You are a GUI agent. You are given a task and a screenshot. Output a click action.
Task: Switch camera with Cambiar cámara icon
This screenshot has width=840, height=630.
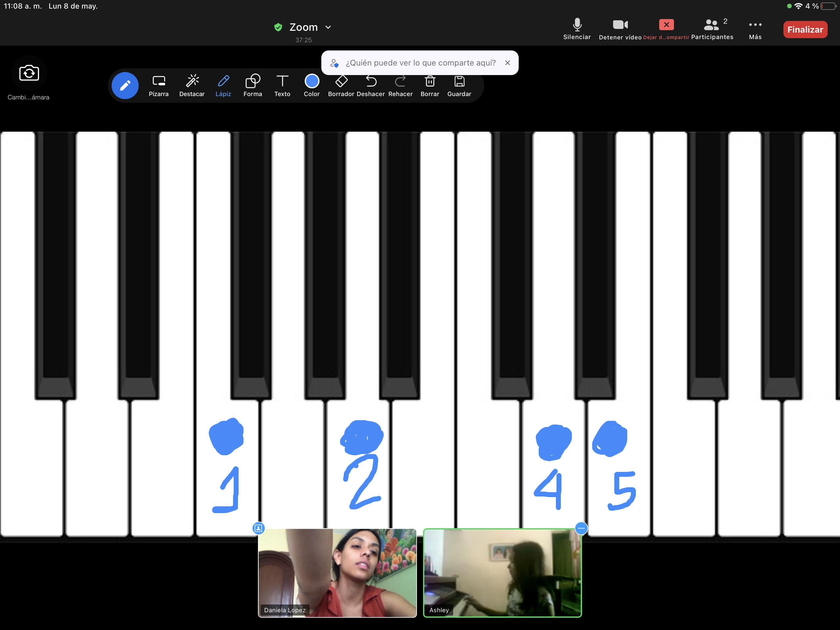pos(29,73)
